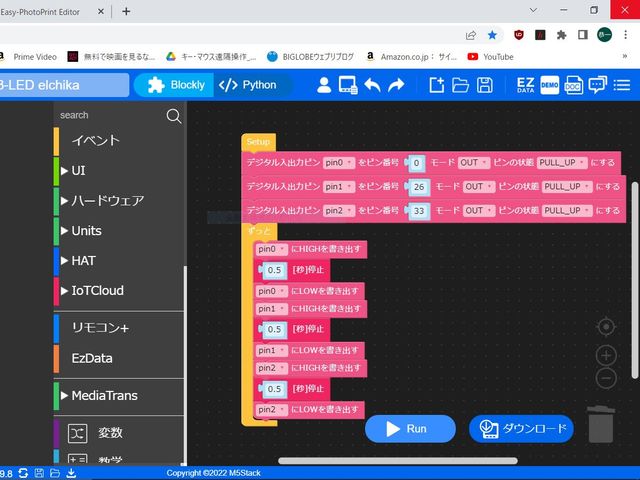Viewport: 640px width, 480px height.
Task: Open a new browser tab
Action: tap(126, 11)
